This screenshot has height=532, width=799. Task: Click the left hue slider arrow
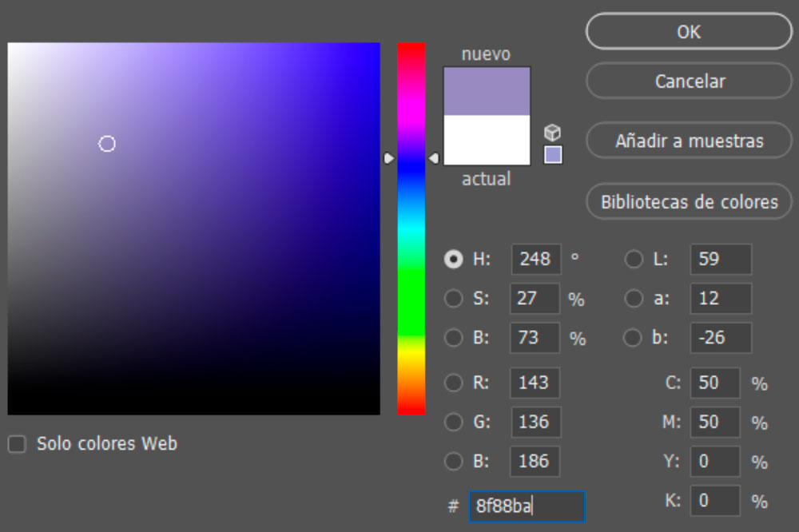point(389,158)
